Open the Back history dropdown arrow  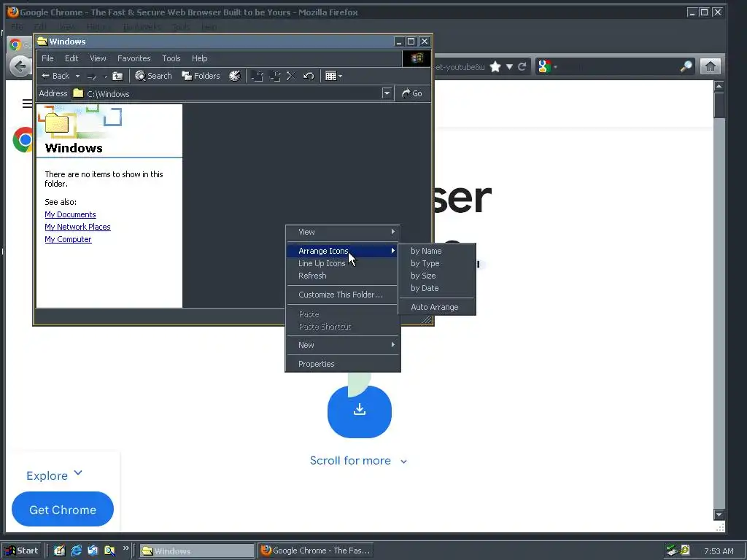(77, 76)
